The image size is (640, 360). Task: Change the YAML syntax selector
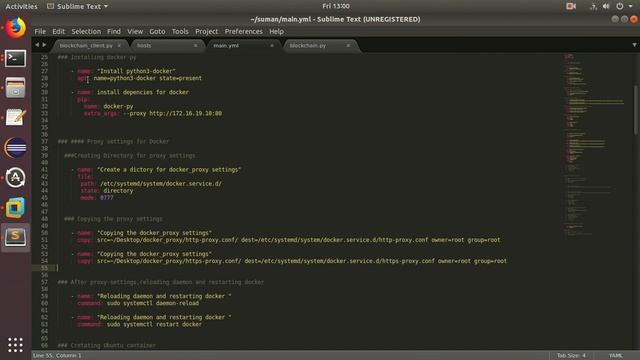pos(616,356)
